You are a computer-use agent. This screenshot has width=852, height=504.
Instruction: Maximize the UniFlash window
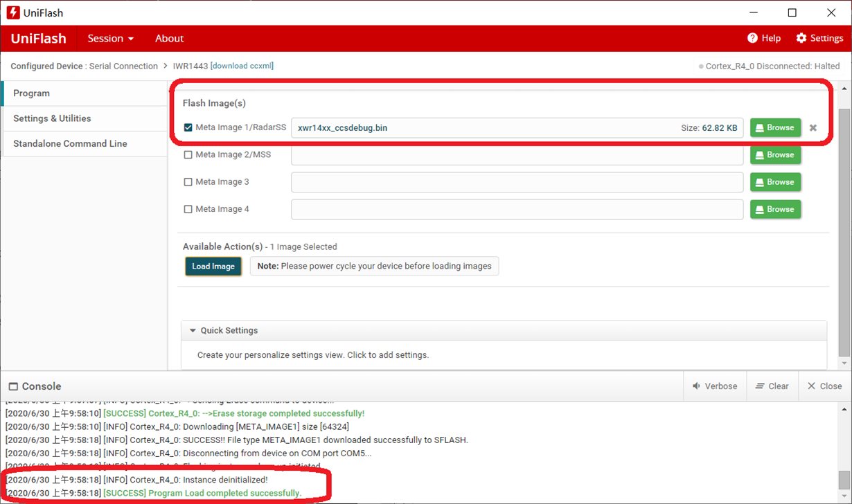click(x=792, y=12)
